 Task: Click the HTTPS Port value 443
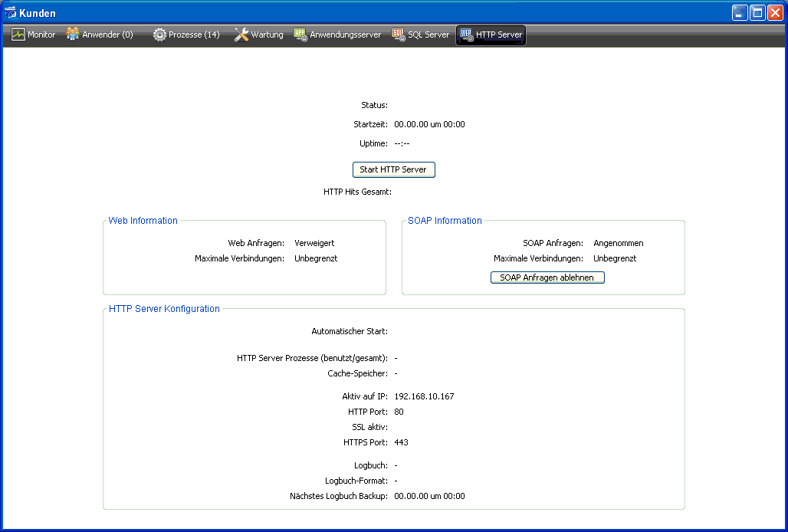(x=402, y=442)
